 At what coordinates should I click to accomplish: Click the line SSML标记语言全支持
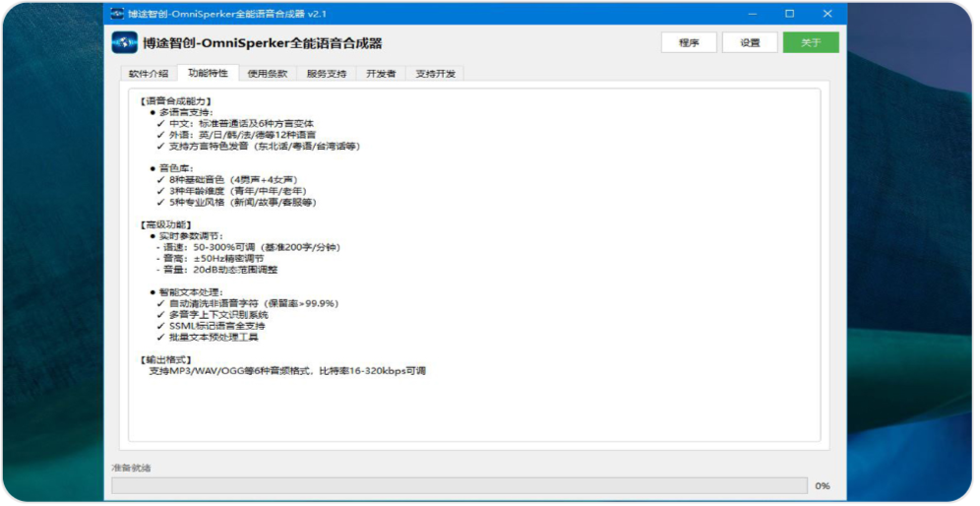click(212, 327)
